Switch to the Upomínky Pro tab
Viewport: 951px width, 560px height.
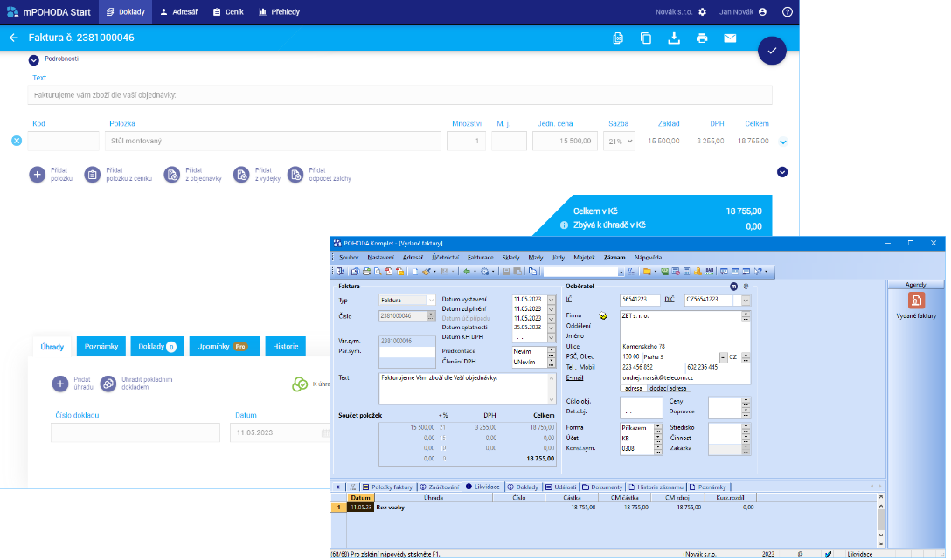tap(225, 347)
